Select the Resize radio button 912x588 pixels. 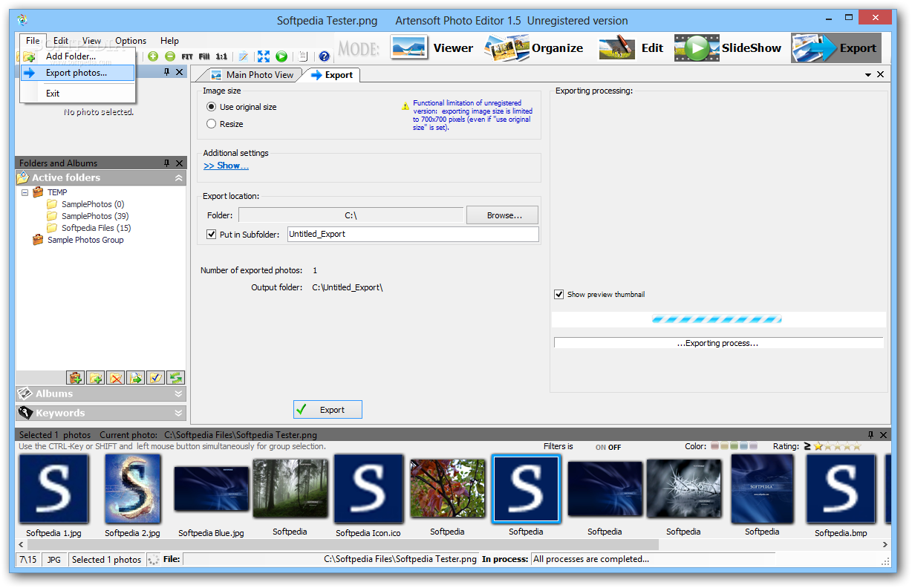(x=212, y=124)
